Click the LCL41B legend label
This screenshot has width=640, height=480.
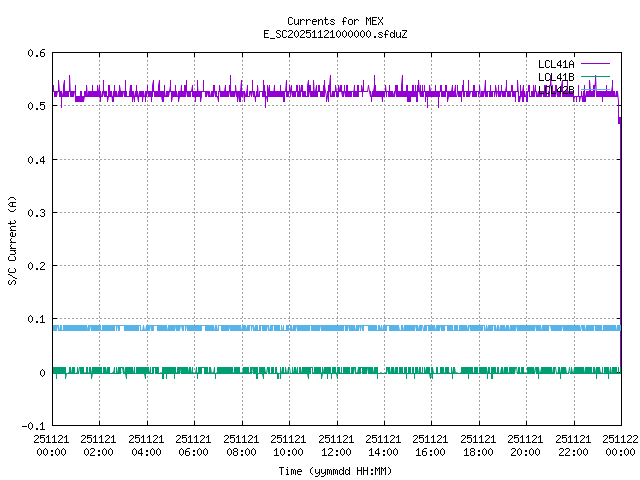coord(555,77)
